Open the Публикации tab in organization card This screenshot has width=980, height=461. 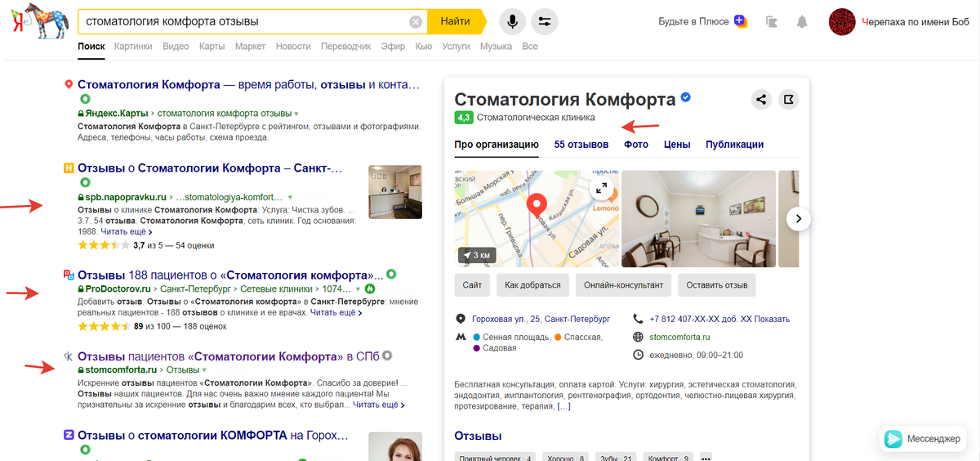[x=735, y=145]
